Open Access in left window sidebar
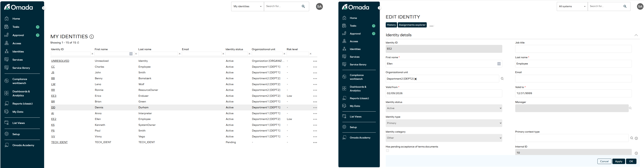This screenshot has height=168, width=644. [17, 44]
